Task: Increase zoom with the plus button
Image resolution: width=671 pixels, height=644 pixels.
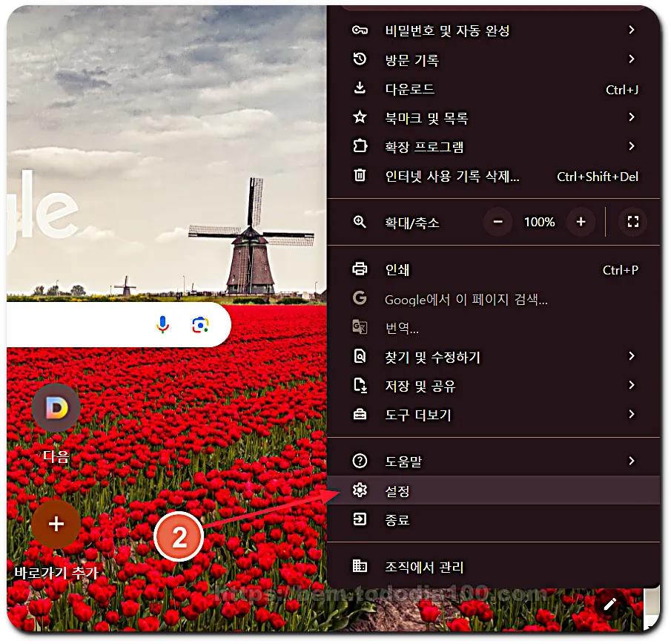Action: pos(581,222)
